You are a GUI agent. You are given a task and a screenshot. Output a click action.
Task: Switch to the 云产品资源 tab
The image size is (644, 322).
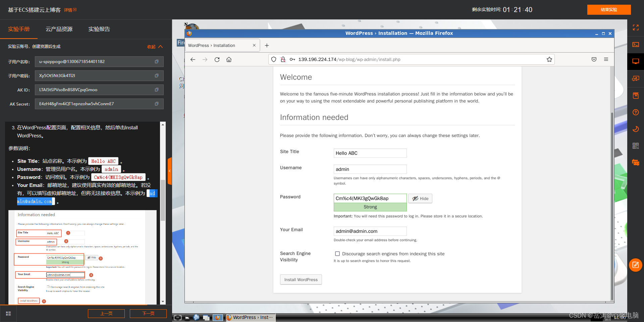59,29
